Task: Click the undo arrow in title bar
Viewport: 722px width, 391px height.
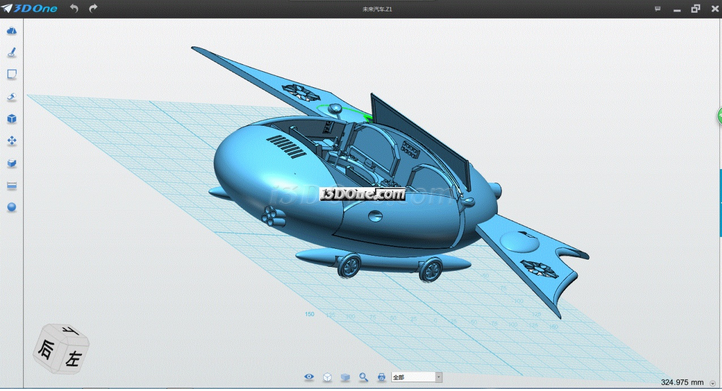Action: pyautogui.click(x=74, y=8)
